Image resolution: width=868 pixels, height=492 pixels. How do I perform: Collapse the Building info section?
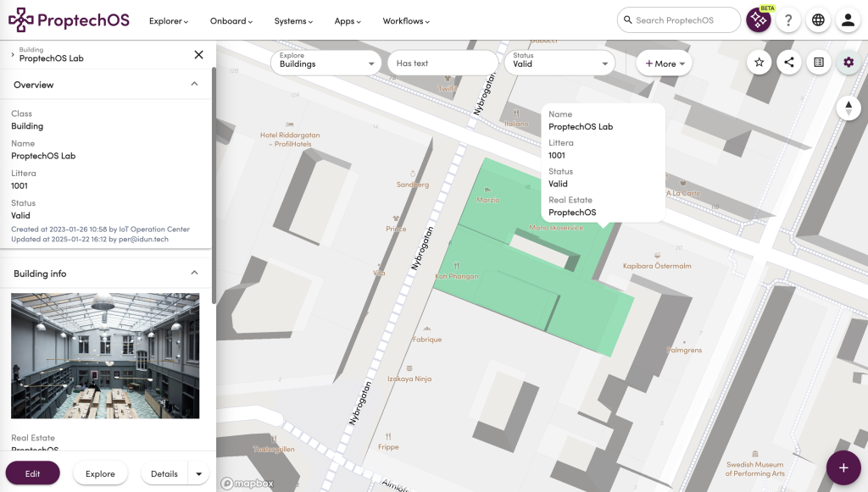pyautogui.click(x=194, y=274)
